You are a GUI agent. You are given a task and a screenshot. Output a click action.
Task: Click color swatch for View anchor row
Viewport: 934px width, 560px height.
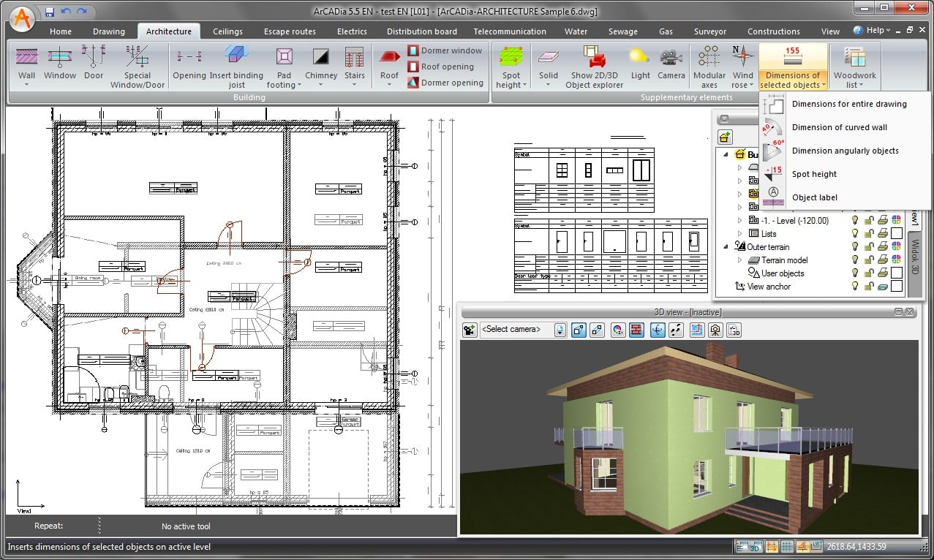896,287
